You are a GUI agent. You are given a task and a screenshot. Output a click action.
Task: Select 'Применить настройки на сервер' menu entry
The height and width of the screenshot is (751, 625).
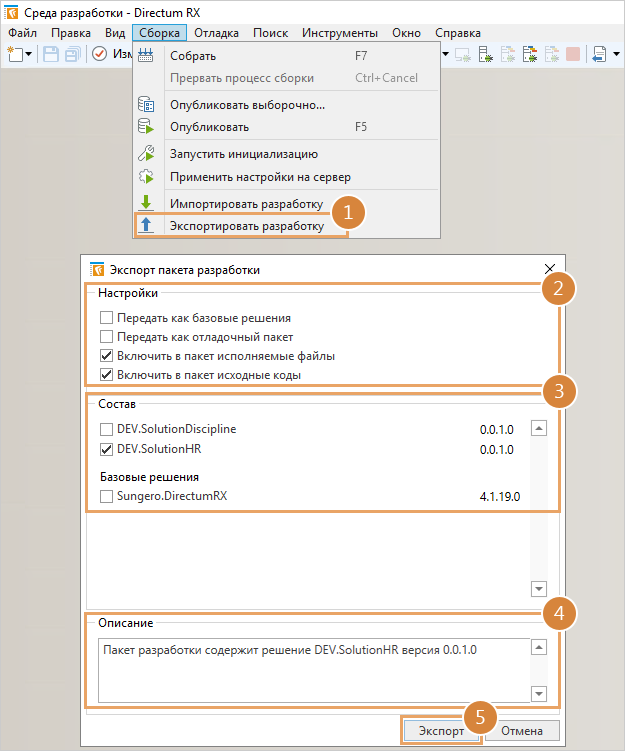pos(260,177)
